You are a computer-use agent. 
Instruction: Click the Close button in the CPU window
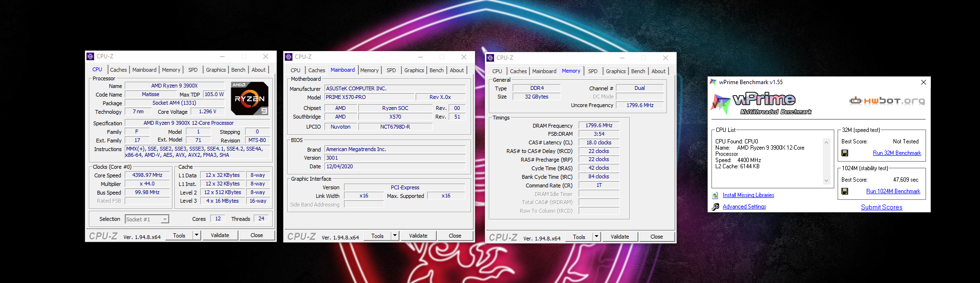[257, 235]
